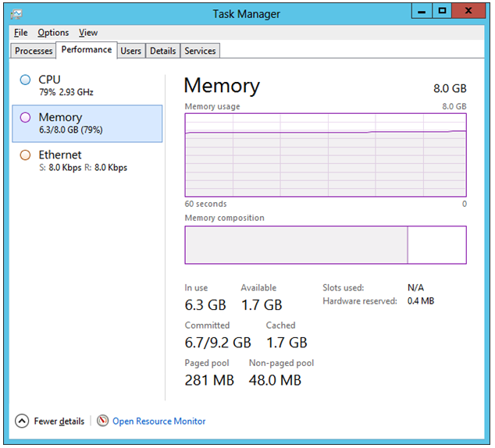
Task: Click the Available 1.7 GB value
Action: pyautogui.click(x=262, y=305)
